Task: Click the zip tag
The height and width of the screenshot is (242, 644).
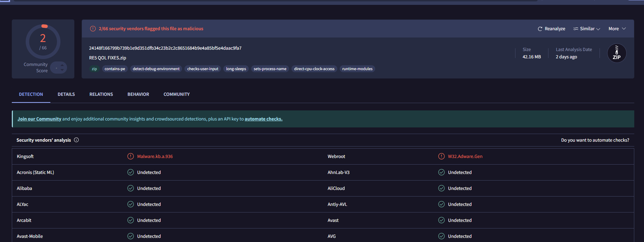Action: [x=94, y=69]
